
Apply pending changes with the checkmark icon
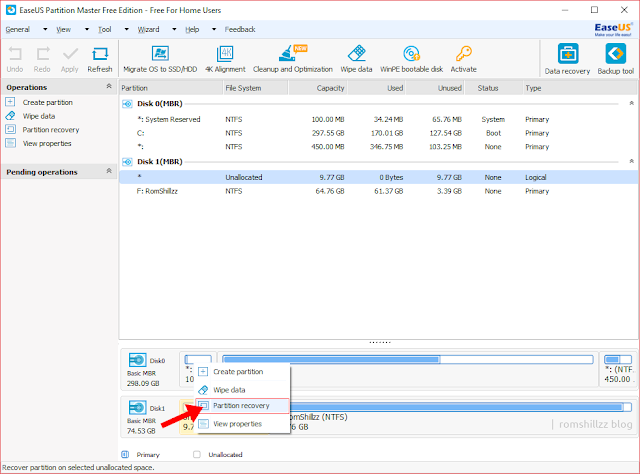(70, 59)
